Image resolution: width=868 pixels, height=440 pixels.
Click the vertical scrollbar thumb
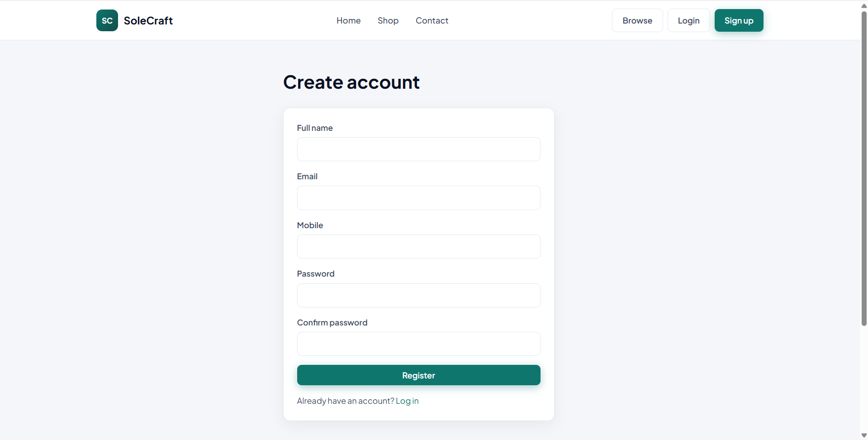[x=864, y=168]
